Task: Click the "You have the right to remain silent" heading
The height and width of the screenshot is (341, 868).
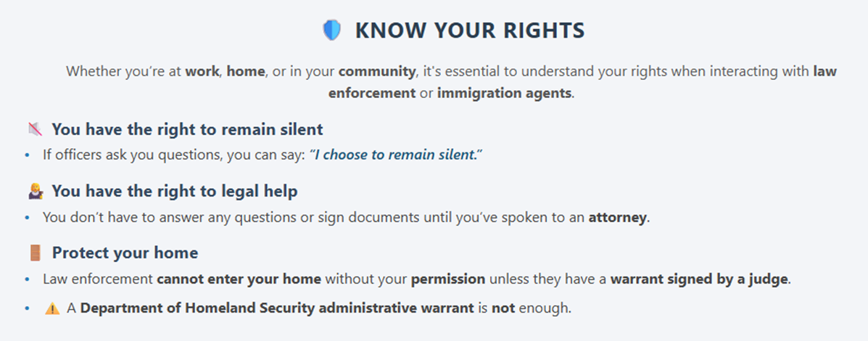Action: pos(187,129)
